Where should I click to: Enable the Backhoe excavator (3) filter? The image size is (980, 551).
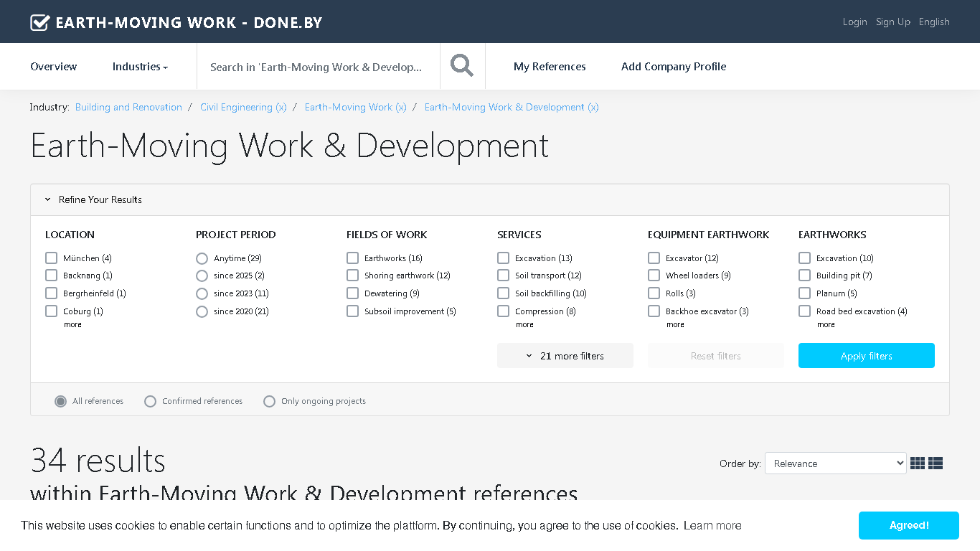tap(654, 311)
